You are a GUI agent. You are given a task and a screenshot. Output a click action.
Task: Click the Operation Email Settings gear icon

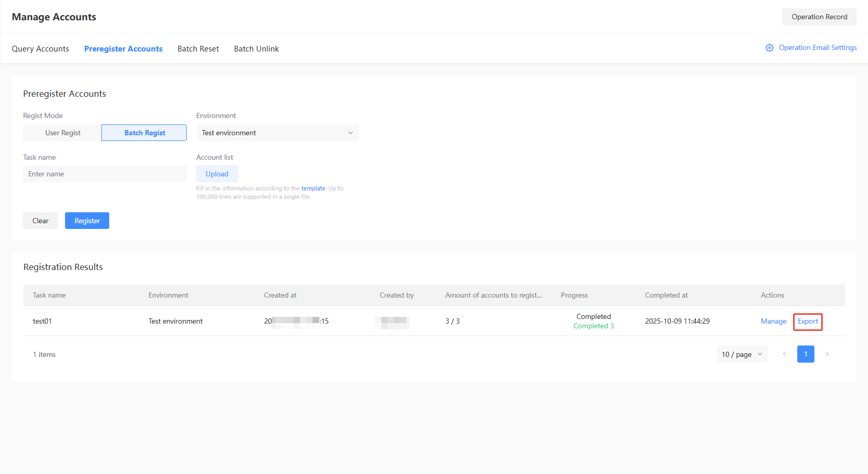(769, 48)
